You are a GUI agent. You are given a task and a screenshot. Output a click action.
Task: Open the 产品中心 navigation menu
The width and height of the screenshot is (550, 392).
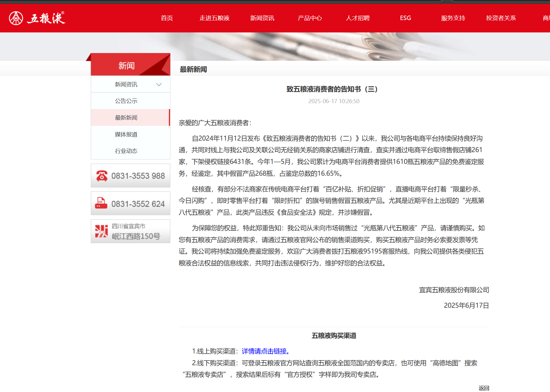click(310, 18)
